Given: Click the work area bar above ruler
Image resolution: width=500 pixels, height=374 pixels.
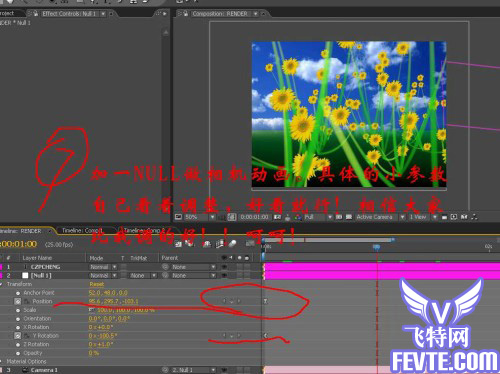Looking at the screenshot, I should click(328, 240).
